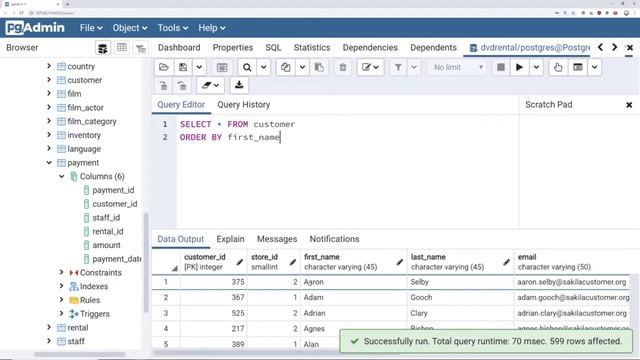Open the Explain output tab
The image size is (640, 360).
230,239
